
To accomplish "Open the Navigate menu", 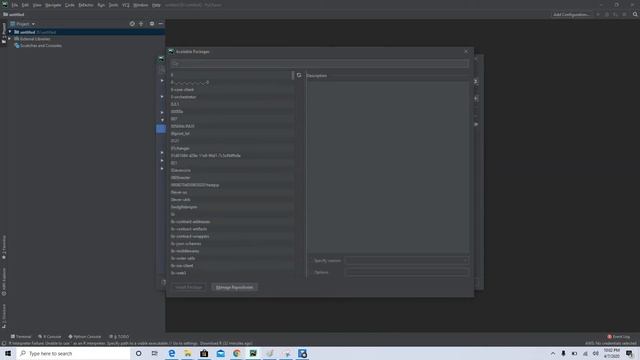I will tap(53, 5).
